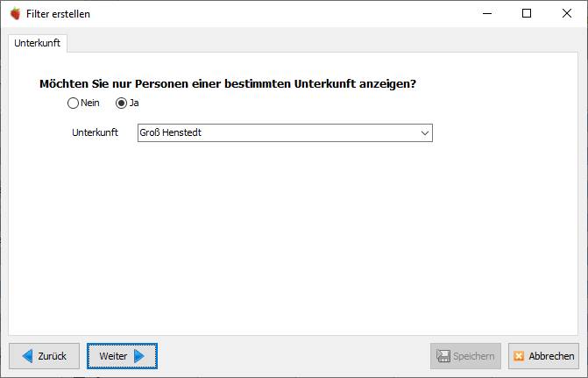588x378 pixels.
Task: Click the Nein option label
Action: 90,103
